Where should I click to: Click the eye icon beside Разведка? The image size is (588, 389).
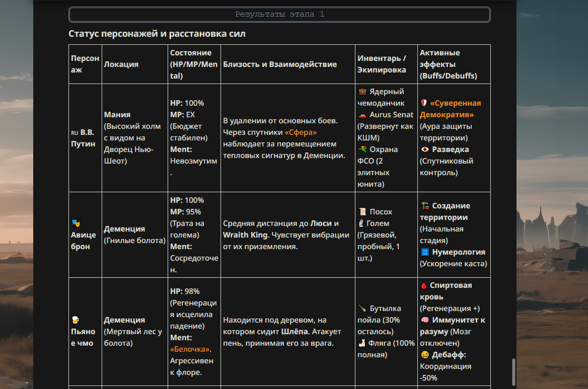tap(425, 149)
